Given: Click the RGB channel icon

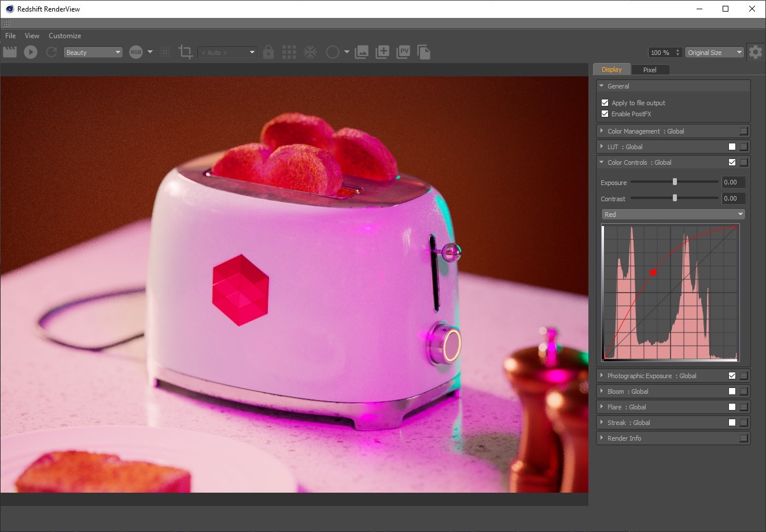Looking at the screenshot, I should click(x=136, y=52).
